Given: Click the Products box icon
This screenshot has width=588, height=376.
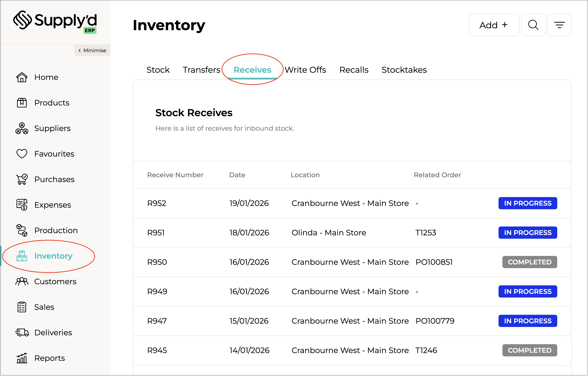Looking at the screenshot, I should pyautogui.click(x=22, y=103).
